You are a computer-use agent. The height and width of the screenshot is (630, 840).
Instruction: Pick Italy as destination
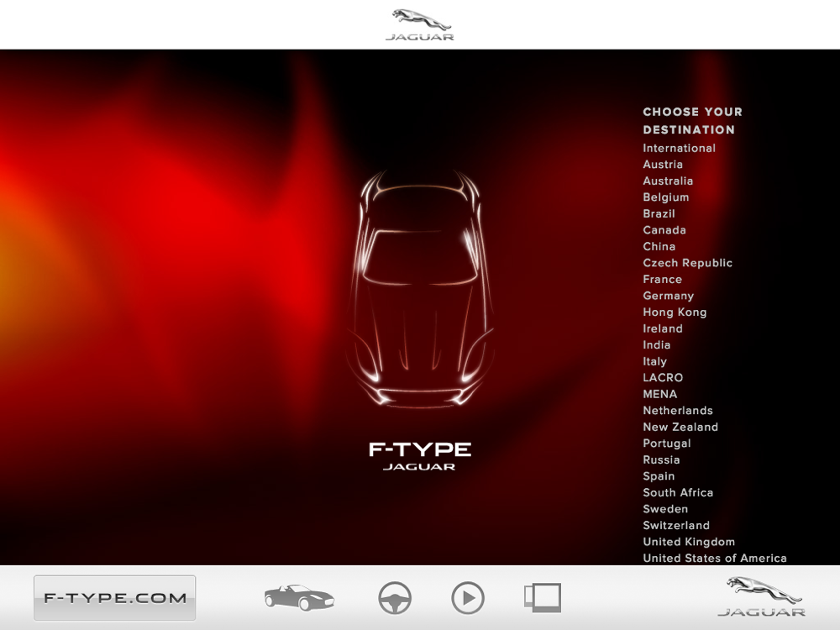654,361
